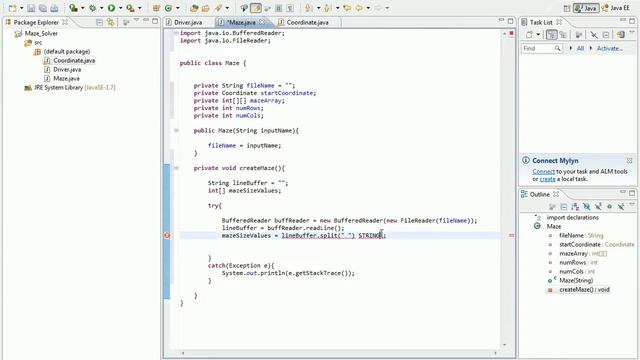
Task: Select the Maze.java editor tab
Action: pos(241,22)
